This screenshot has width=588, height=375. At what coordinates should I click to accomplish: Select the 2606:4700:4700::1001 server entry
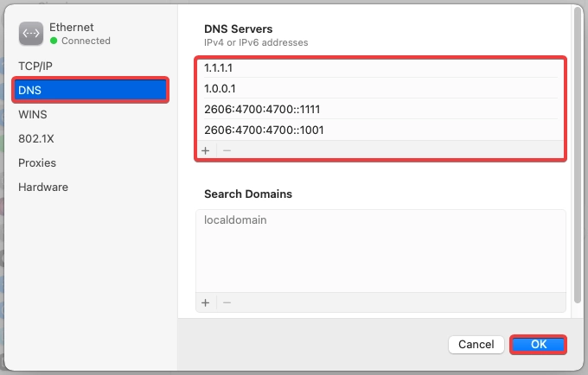tap(380, 130)
